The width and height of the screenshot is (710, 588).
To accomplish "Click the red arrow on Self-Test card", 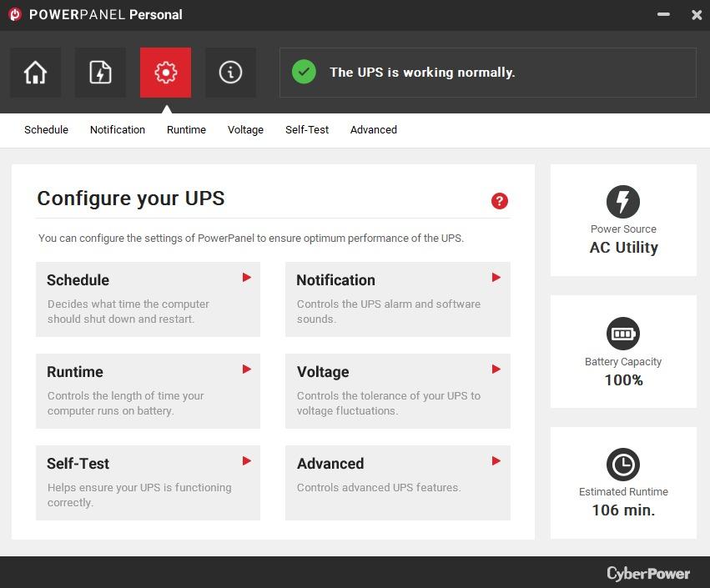I will pyautogui.click(x=246, y=460).
